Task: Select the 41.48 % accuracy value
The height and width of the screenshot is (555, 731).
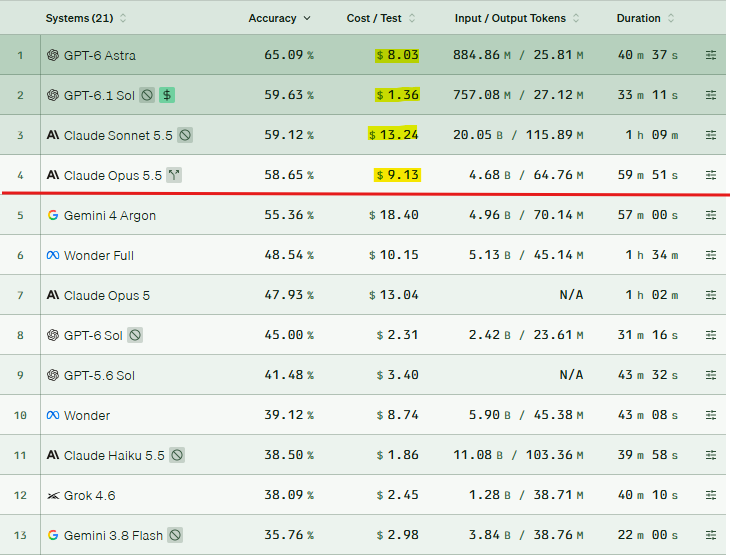Action: pyautogui.click(x=289, y=375)
